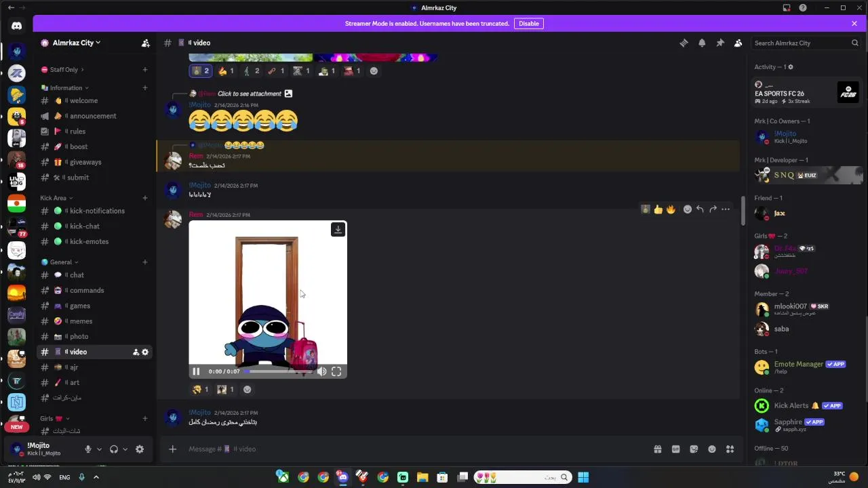Open apps launcher in message bar
Viewport: 868px width, 488px height.
[x=730, y=449]
